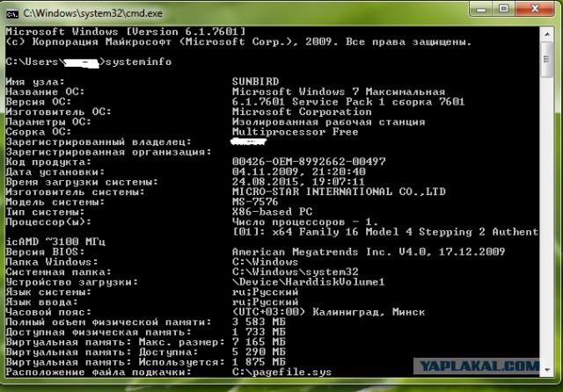
Task: Click the text Microsoft Corporation
Action: point(302,112)
